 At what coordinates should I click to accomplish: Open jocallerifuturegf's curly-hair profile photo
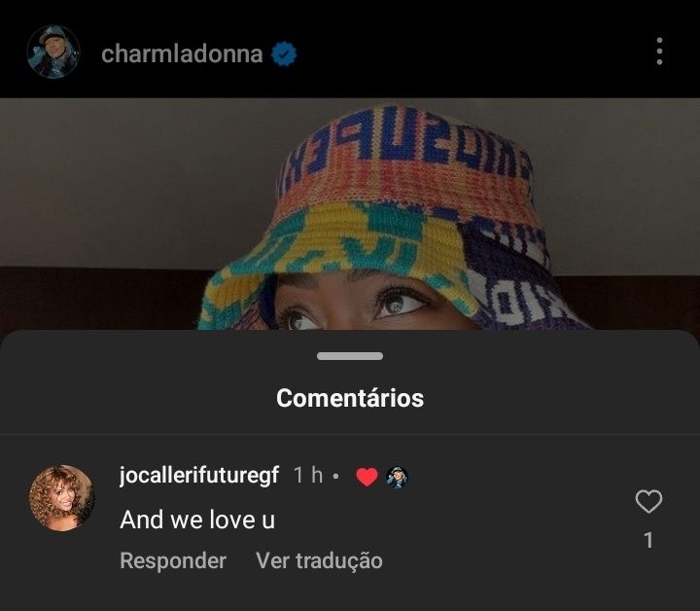[61, 498]
